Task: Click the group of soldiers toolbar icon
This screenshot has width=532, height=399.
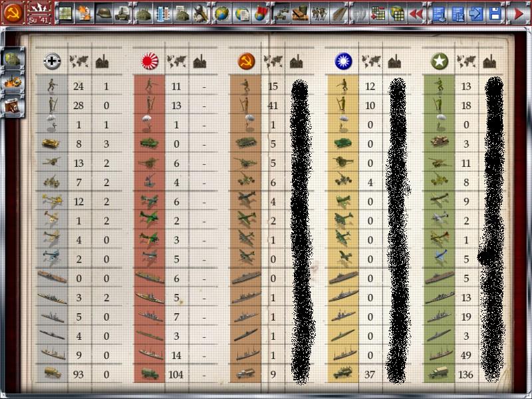Action: coord(320,13)
